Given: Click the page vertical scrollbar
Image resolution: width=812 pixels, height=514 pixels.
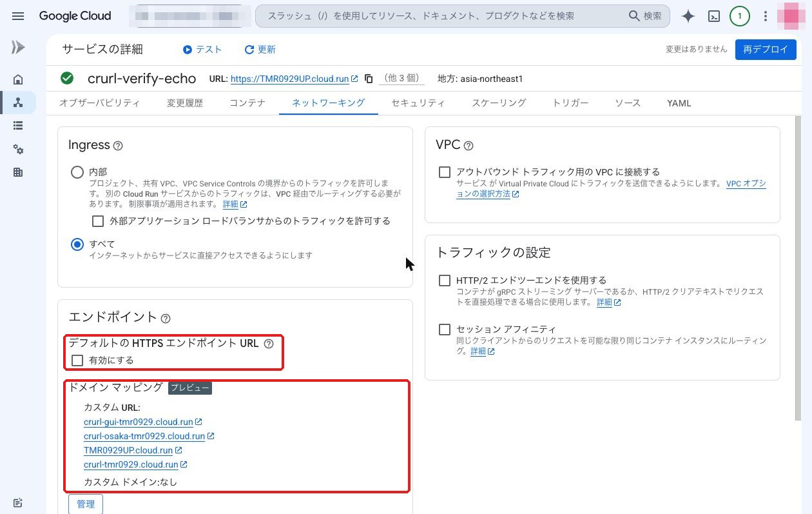Looking at the screenshot, I should pos(799,269).
